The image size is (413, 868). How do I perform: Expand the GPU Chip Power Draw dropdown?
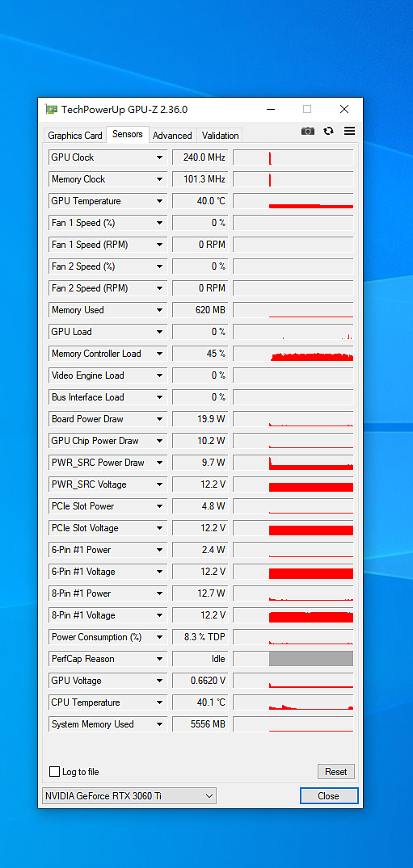point(160,441)
